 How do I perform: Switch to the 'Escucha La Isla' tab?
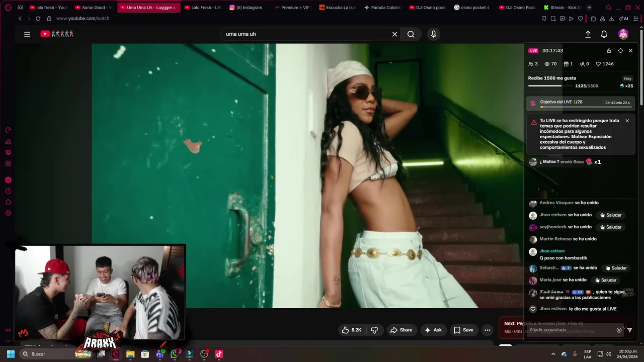click(338, 8)
